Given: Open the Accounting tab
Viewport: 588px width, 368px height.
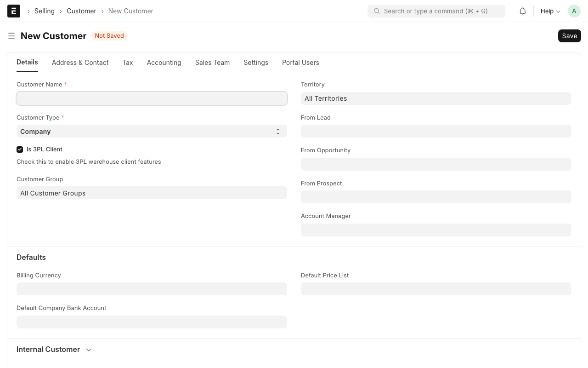Looking at the screenshot, I should click(x=164, y=63).
